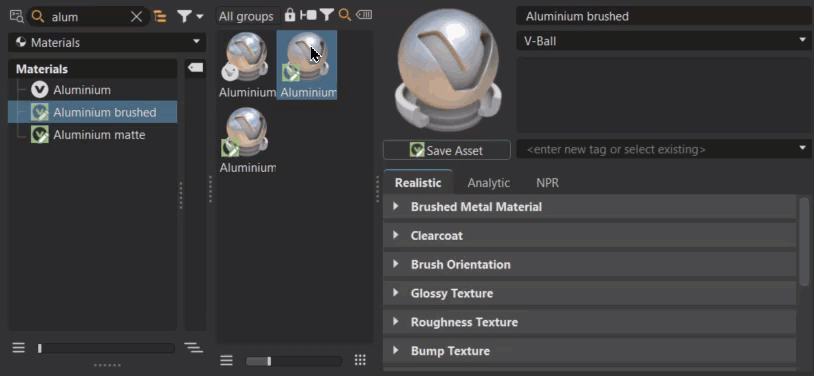Click the tree indentation slider
The image size is (814, 376).
tap(106, 348)
